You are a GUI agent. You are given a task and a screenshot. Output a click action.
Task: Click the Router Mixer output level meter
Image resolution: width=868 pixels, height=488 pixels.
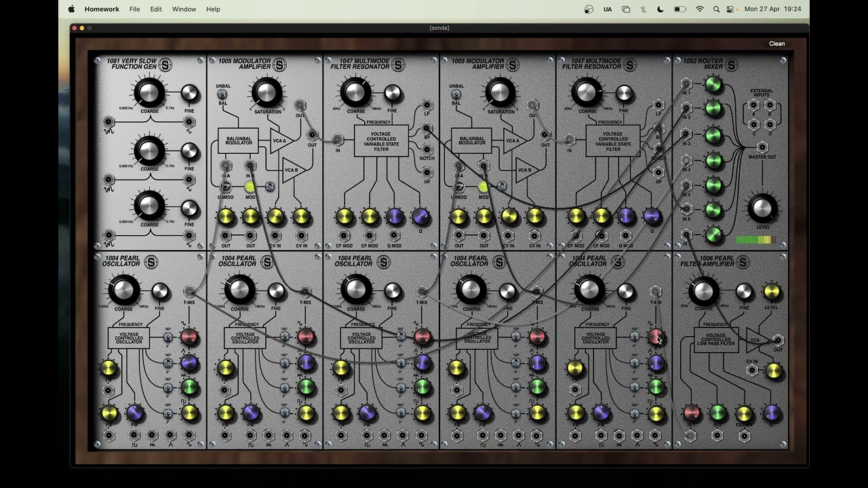[755, 239]
